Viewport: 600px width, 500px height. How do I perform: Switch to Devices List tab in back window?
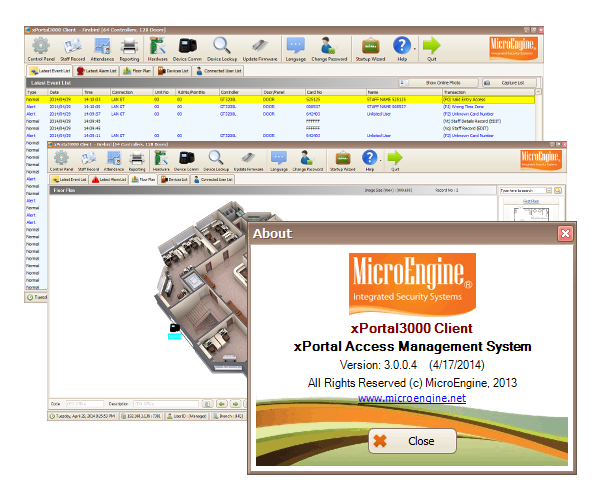pos(173,71)
